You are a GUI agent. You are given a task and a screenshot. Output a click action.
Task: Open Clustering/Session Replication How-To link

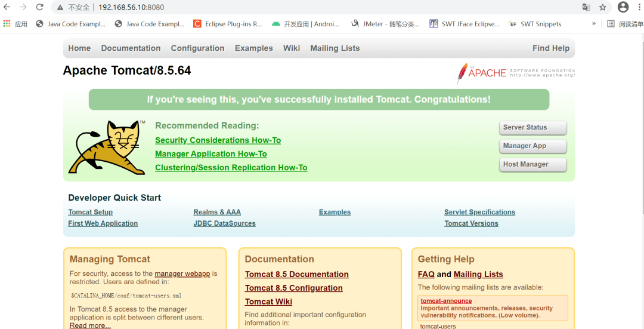tap(231, 167)
